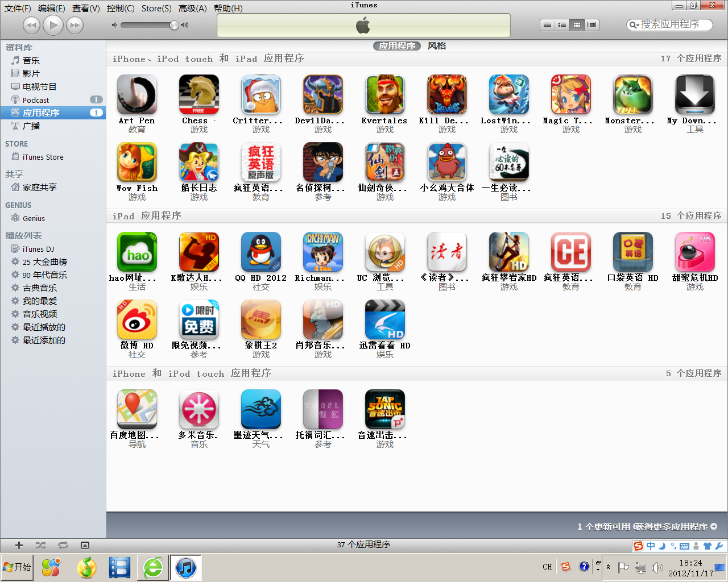Click the hao网址 iPad app icon
Viewport: 728px width, 582px height.
[136, 252]
